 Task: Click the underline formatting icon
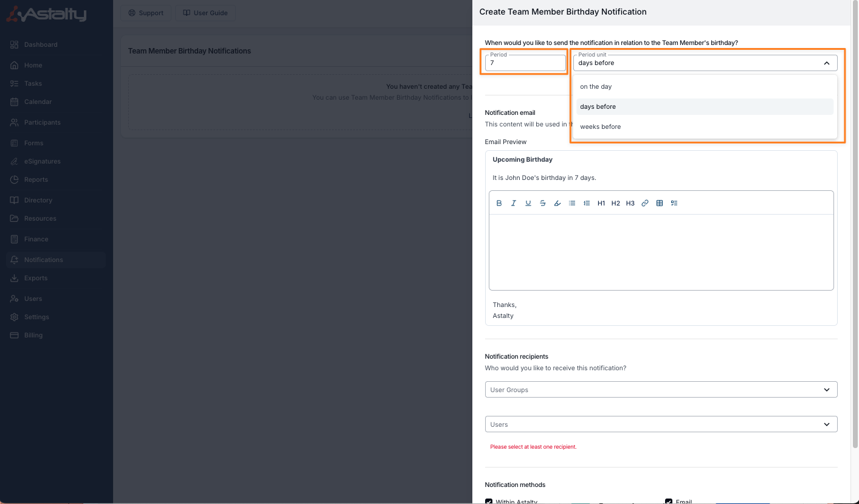coord(528,203)
